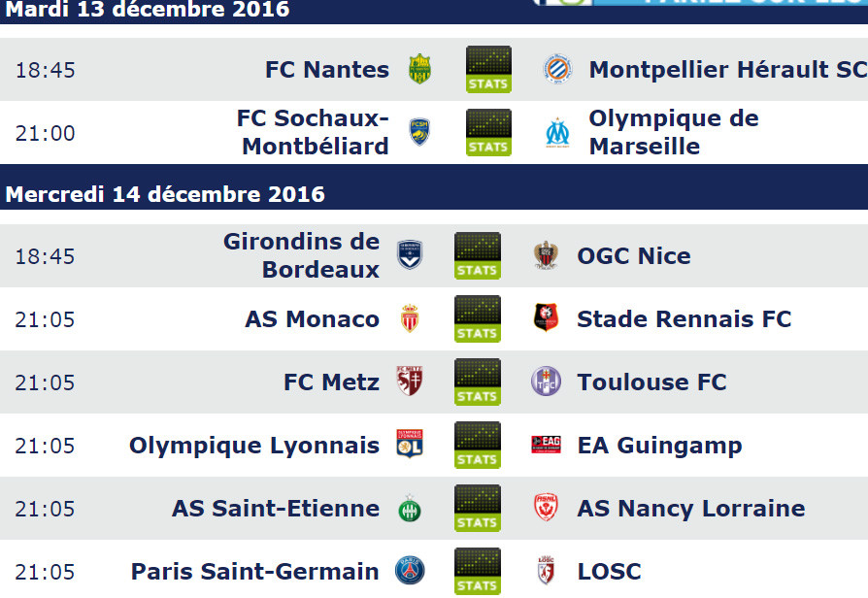This screenshot has height=598, width=868.
Task: Click the FC Nantes club crest
Action: point(419,69)
